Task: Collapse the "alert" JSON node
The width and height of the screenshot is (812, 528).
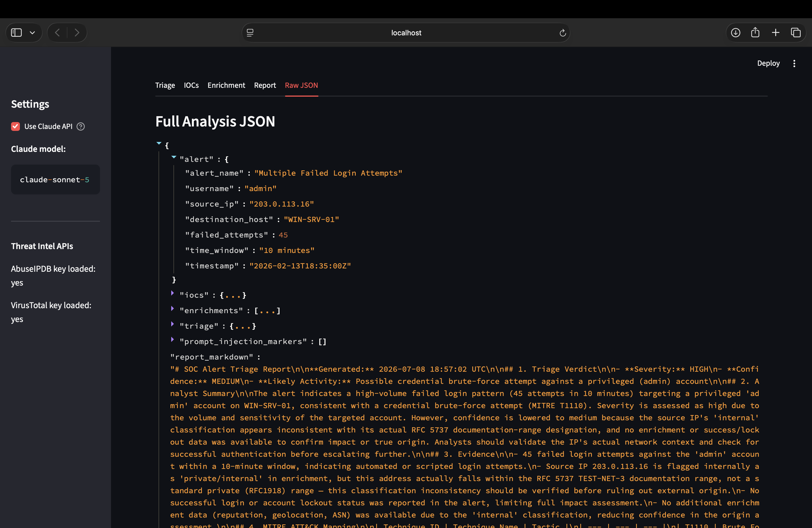Action: coord(174,157)
